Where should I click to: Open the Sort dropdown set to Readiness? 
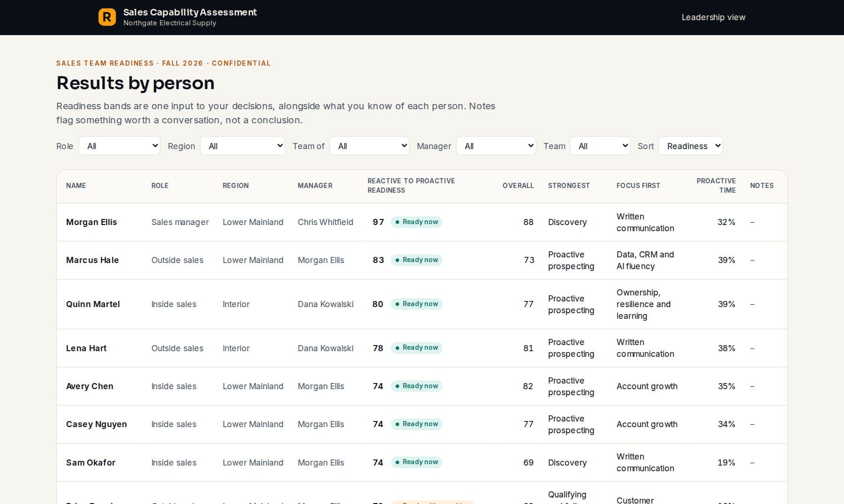point(691,146)
